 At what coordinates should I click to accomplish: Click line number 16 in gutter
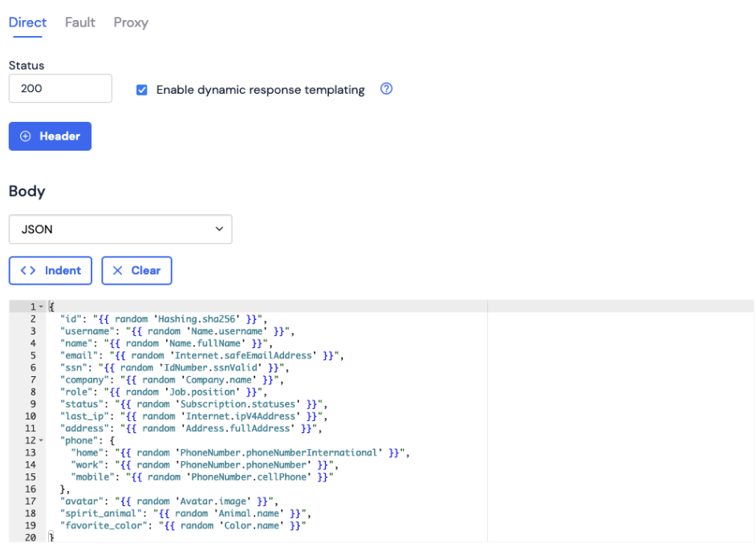30,489
